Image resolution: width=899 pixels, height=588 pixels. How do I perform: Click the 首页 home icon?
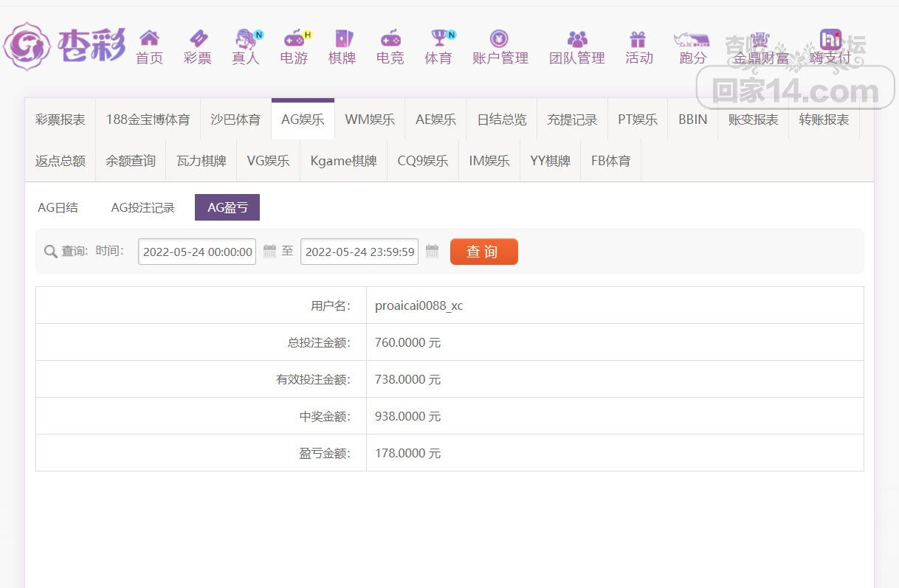(x=149, y=38)
